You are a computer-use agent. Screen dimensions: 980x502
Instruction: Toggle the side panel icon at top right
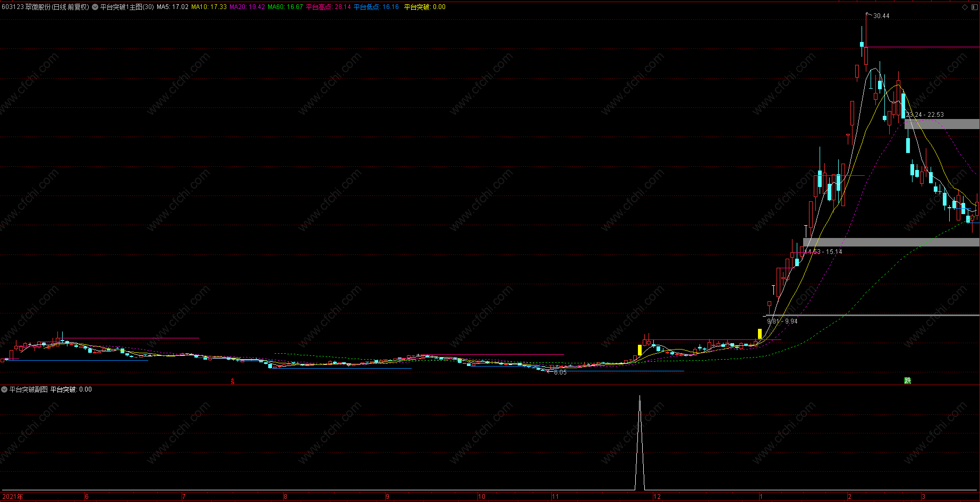(x=975, y=7)
